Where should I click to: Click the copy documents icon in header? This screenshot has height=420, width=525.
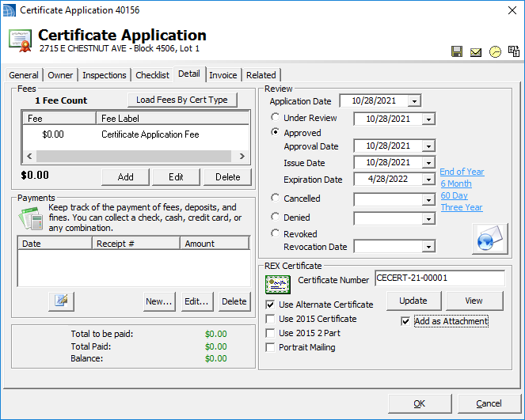point(514,51)
